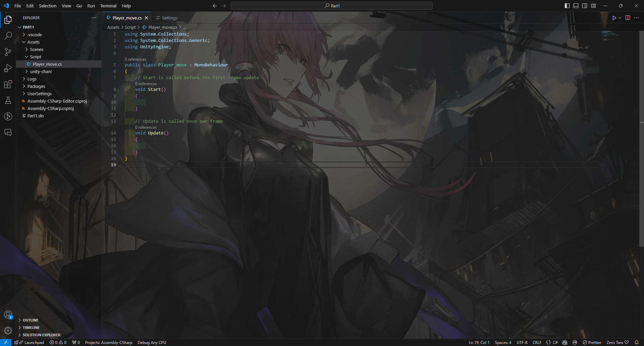Collapse the Assets folder
Screen dimensions: 644x346
[x=59, y=42]
